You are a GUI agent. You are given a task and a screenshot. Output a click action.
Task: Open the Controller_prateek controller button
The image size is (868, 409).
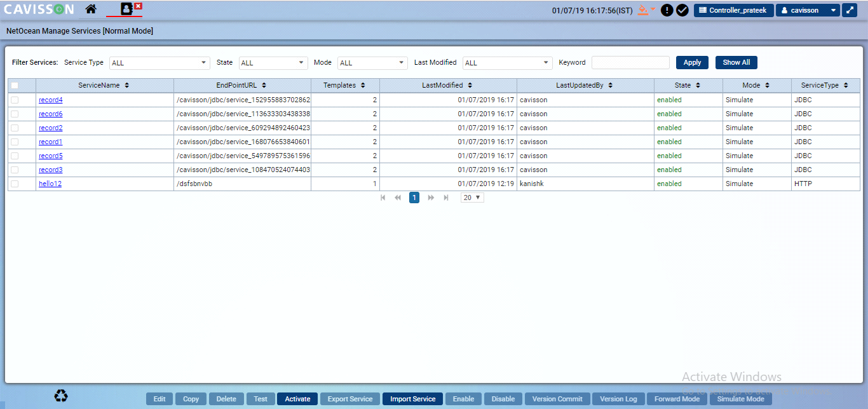coord(734,10)
